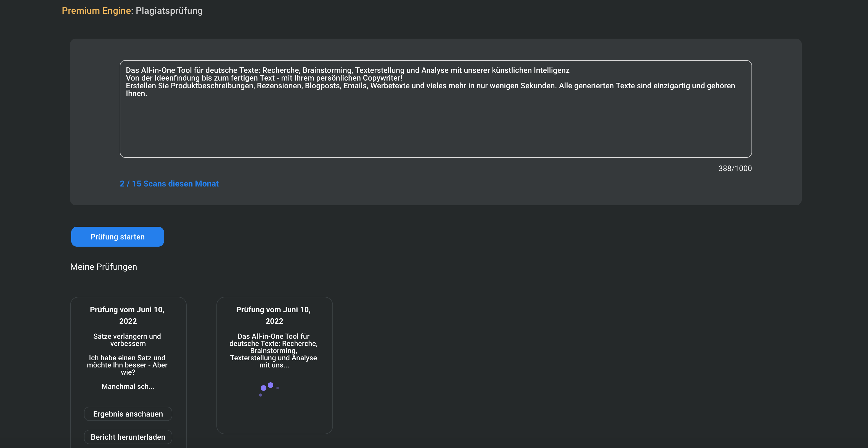Start the check with Prüfung starten
Viewport: 868px width, 448px height.
pos(117,237)
